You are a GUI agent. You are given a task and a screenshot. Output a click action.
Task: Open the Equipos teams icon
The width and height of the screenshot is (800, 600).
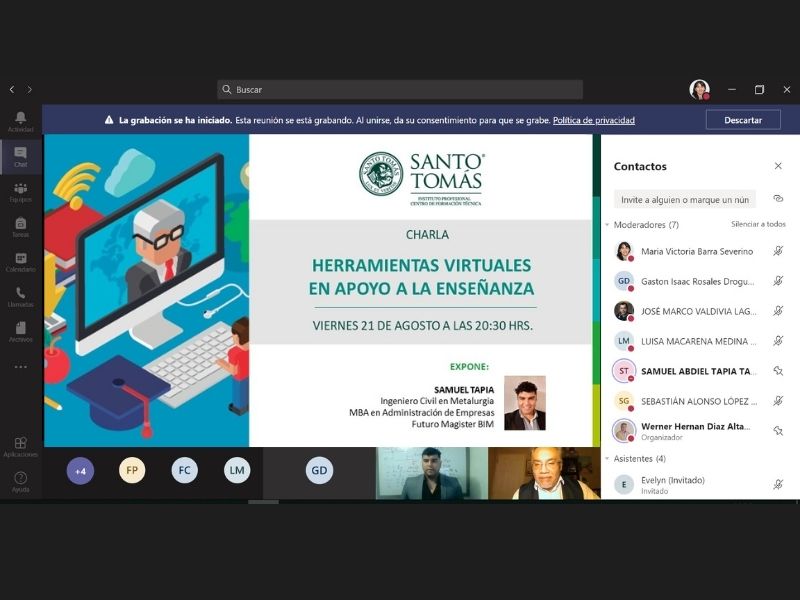[20, 192]
